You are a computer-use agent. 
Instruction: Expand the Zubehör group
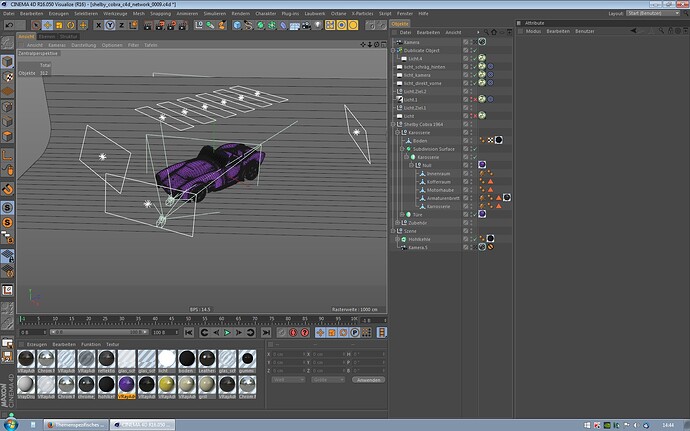point(397,223)
